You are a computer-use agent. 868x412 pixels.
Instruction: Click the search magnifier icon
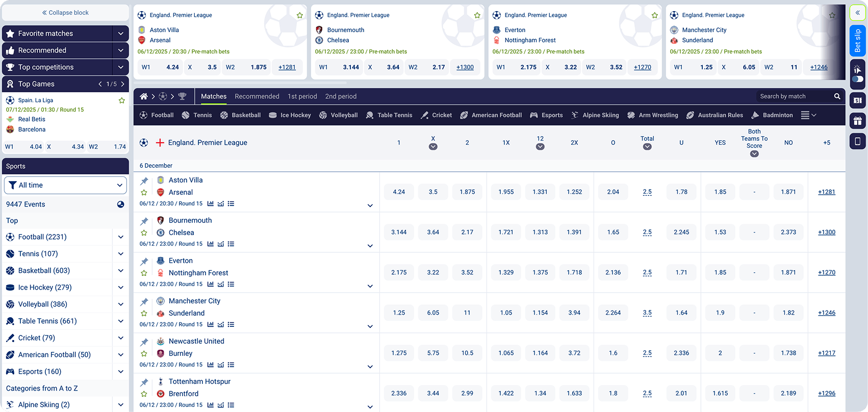tap(837, 96)
